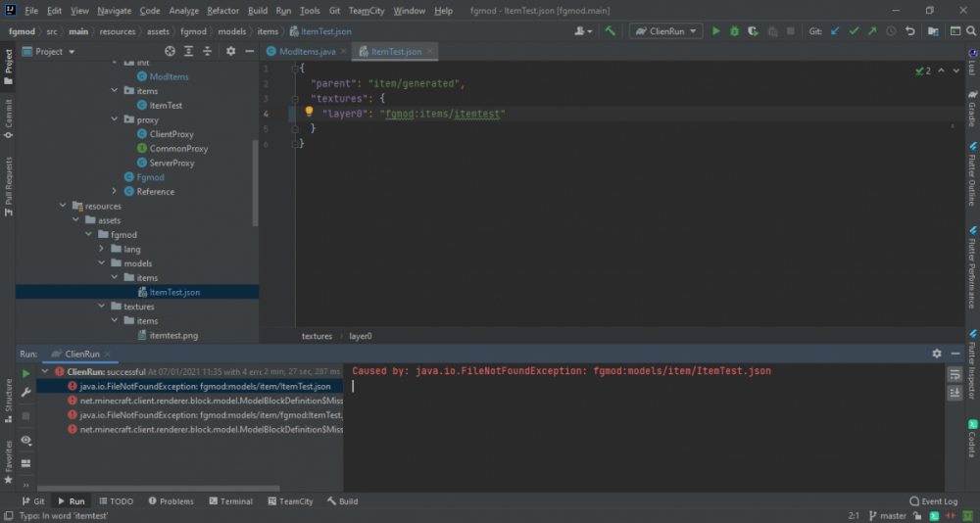Toggle soft-wrap in Run console
Screen dimensions: 980x523
click(955, 374)
